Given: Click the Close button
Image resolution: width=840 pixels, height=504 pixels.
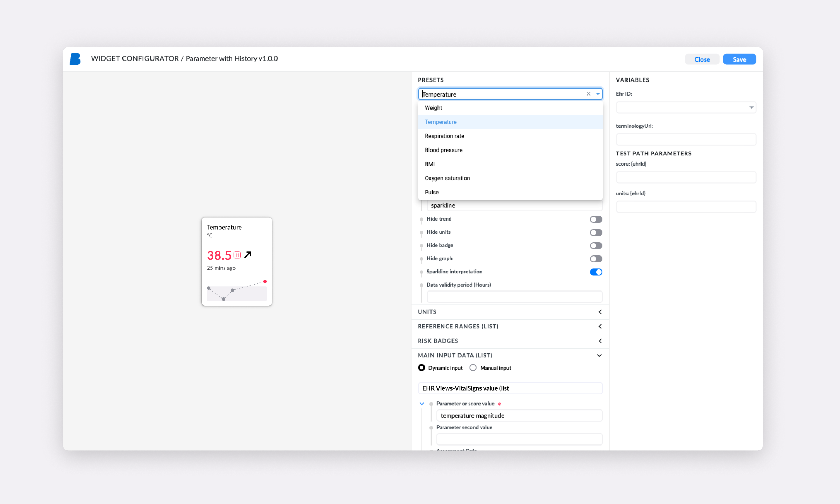Looking at the screenshot, I should tap(702, 59).
